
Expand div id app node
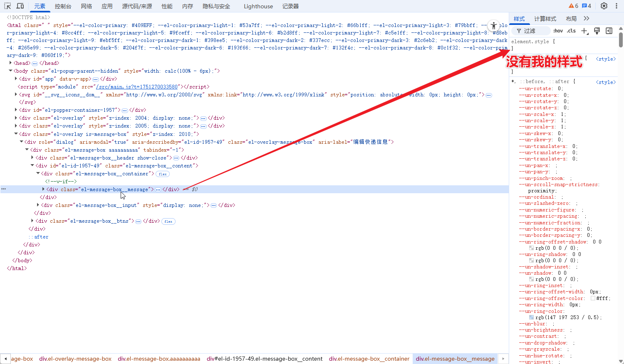[16, 79]
